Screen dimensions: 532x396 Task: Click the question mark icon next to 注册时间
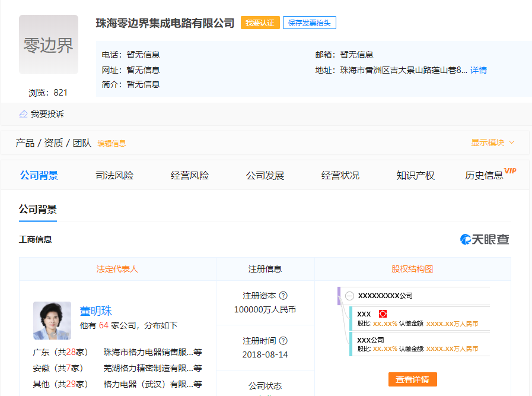(283, 341)
